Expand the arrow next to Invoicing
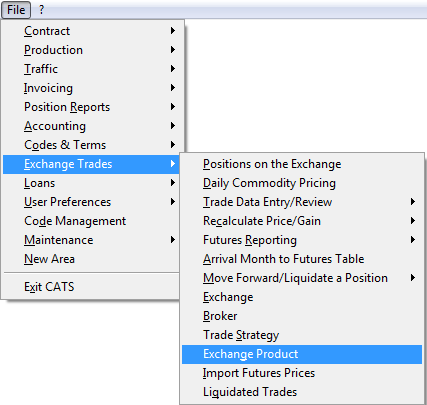The image size is (427, 405). pos(173,88)
